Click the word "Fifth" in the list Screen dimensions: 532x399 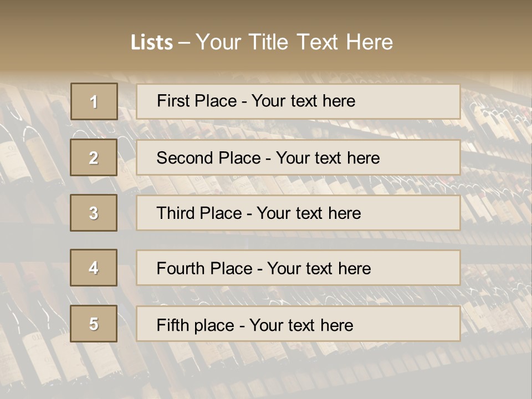tap(171, 325)
